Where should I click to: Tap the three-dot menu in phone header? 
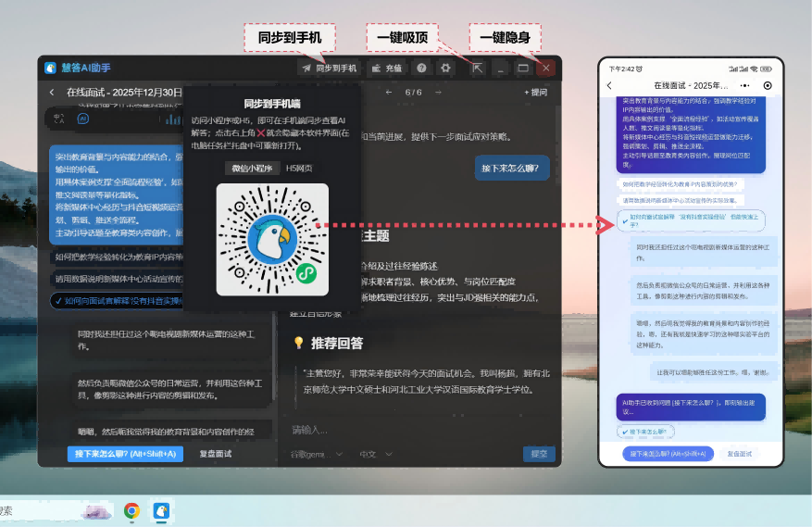point(745,85)
